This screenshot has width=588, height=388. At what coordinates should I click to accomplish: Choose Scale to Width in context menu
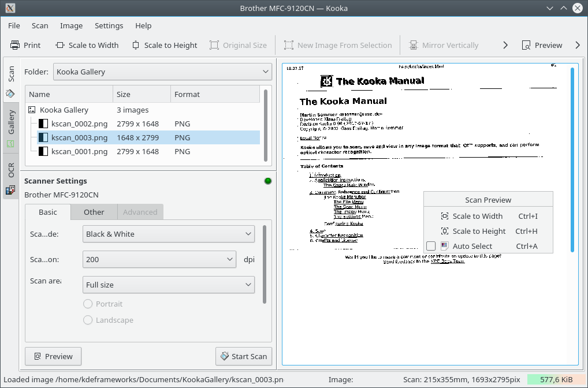point(488,216)
